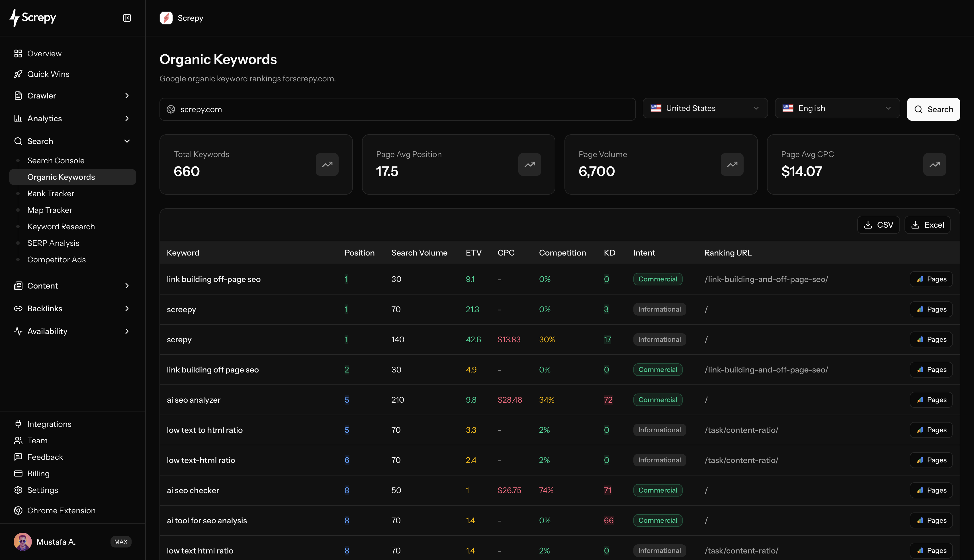The width and height of the screenshot is (974, 560).
Task: Expand the Content menu chevron
Action: [x=127, y=286]
